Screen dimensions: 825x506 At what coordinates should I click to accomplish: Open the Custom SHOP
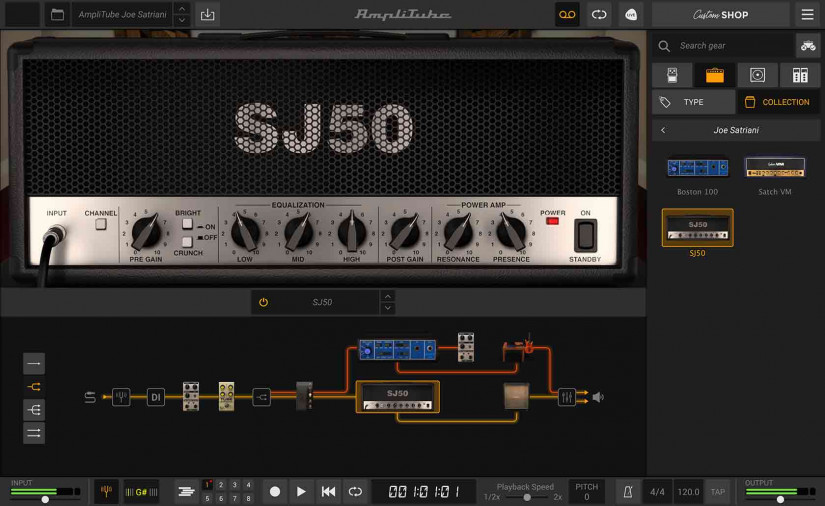tap(720, 15)
